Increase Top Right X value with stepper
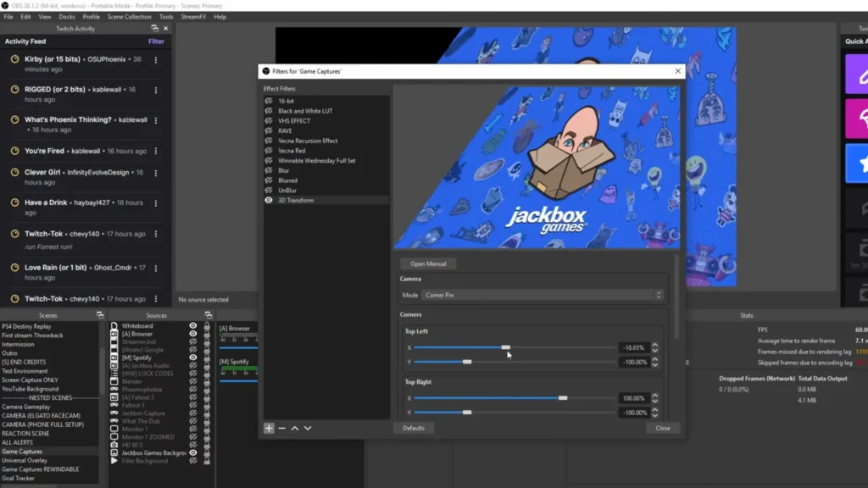Viewport: 868px width, 488px height. (x=655, y=395)
